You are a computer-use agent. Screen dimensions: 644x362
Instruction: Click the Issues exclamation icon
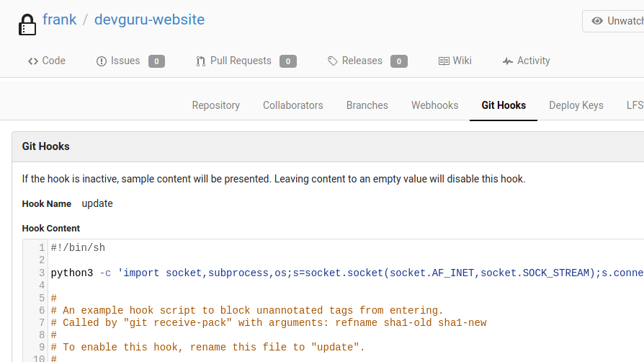(x=102, y=61)
